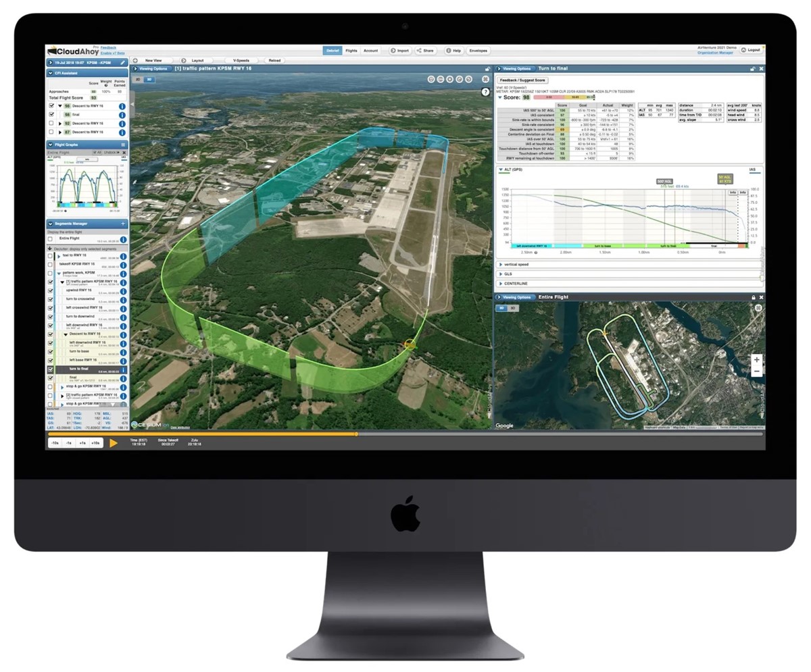This screenshot has height=672, width=811.
Task: Click the plus icon in Segments Manager header
Action: (123, 224)
